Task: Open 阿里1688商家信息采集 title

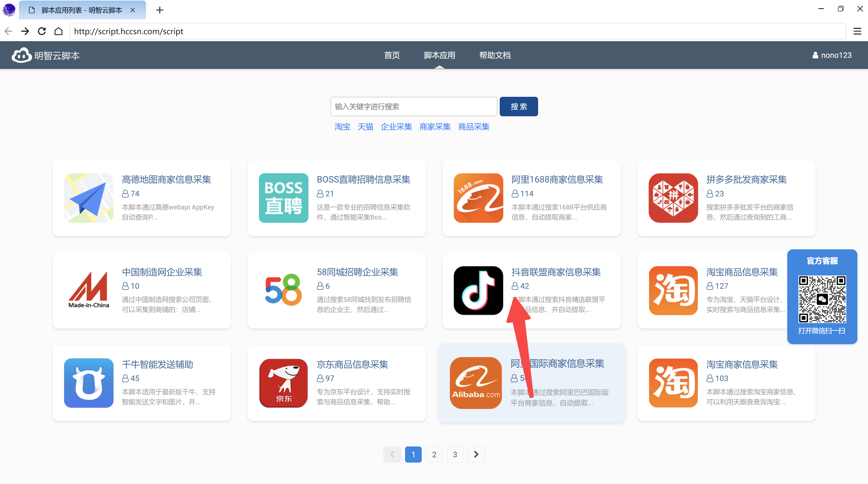Action: [x=557, y=179]
